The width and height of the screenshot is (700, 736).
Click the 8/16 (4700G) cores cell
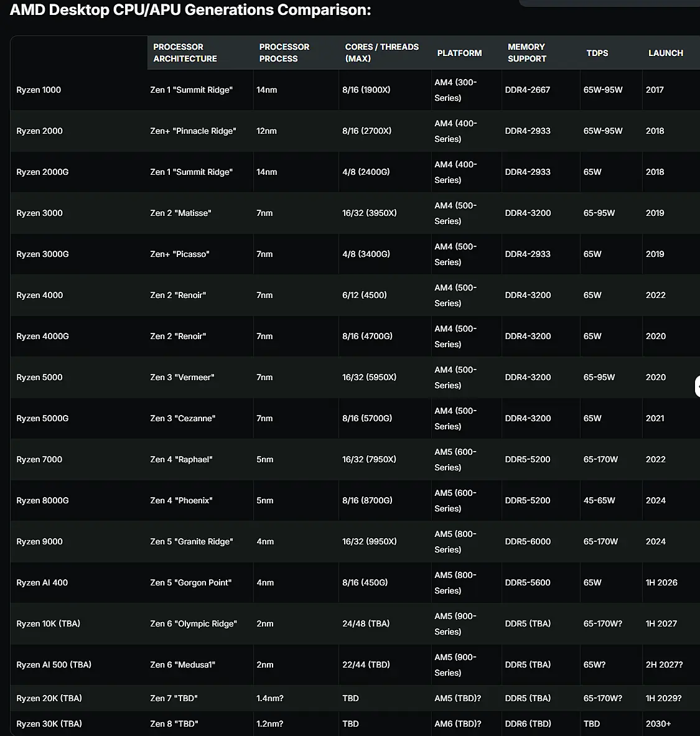(367, 336)
